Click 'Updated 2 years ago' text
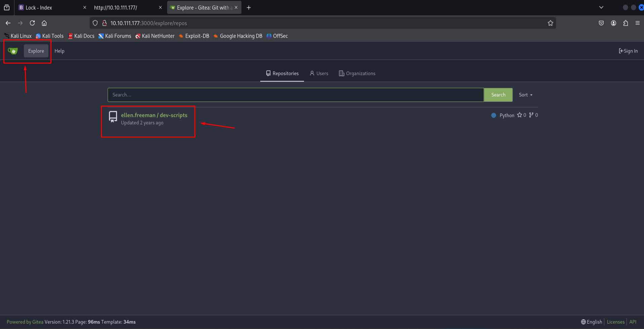 click(142, 123)
